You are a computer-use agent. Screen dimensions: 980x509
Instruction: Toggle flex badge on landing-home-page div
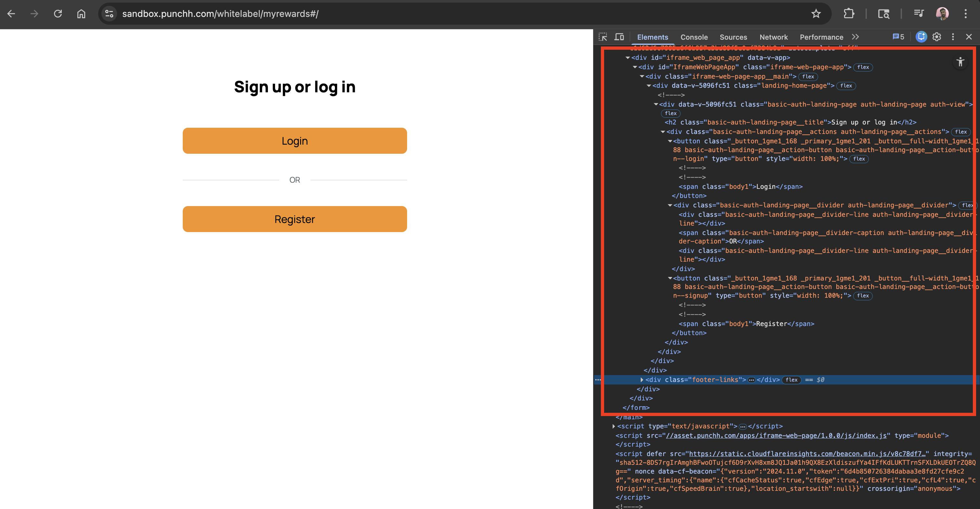pyautogui.click(x=846, y=86)
